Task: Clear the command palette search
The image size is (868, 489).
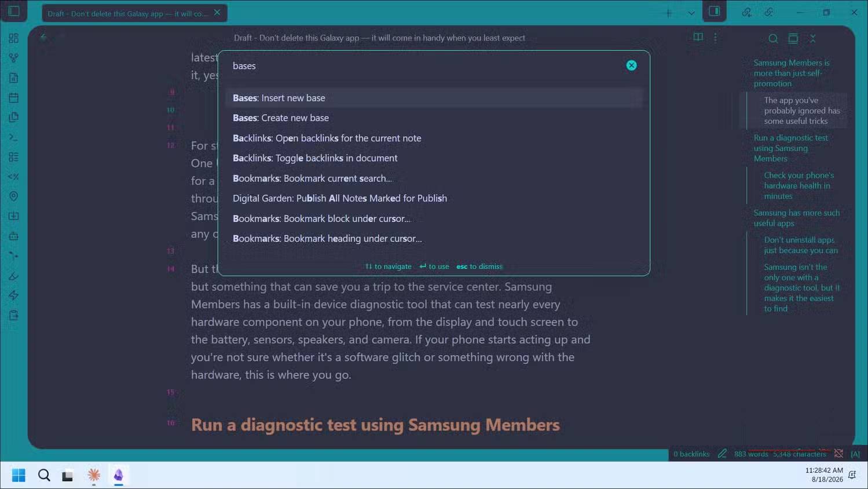Action: pyautogui.click(x=631, y=65)
